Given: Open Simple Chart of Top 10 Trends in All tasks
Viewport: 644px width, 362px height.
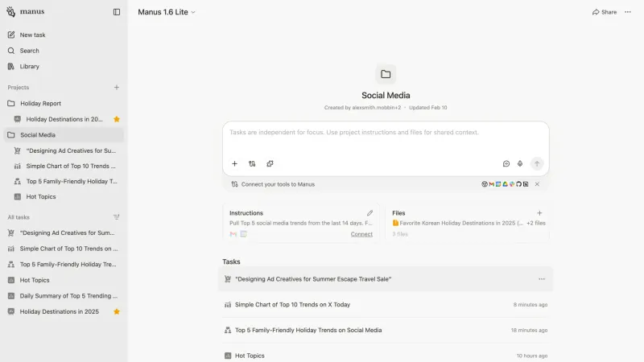Looking at the screenshot, I should click(64, 249).
